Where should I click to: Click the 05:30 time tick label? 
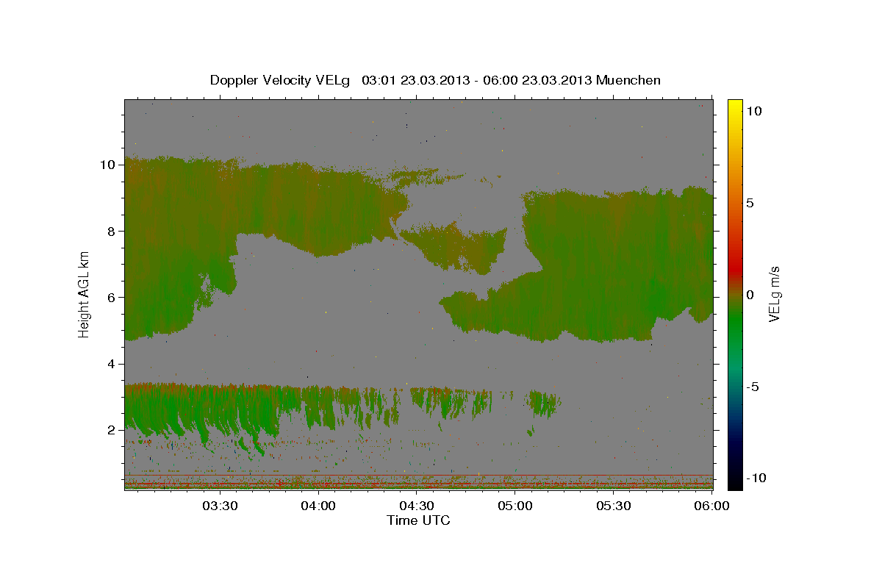(614, 506)
